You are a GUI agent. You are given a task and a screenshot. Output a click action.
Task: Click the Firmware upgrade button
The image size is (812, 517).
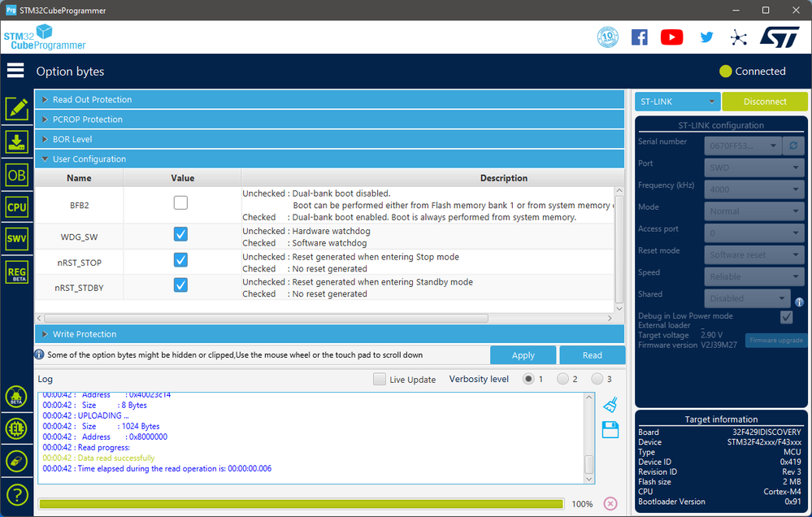pyautogui.click(x=776, y=341)
